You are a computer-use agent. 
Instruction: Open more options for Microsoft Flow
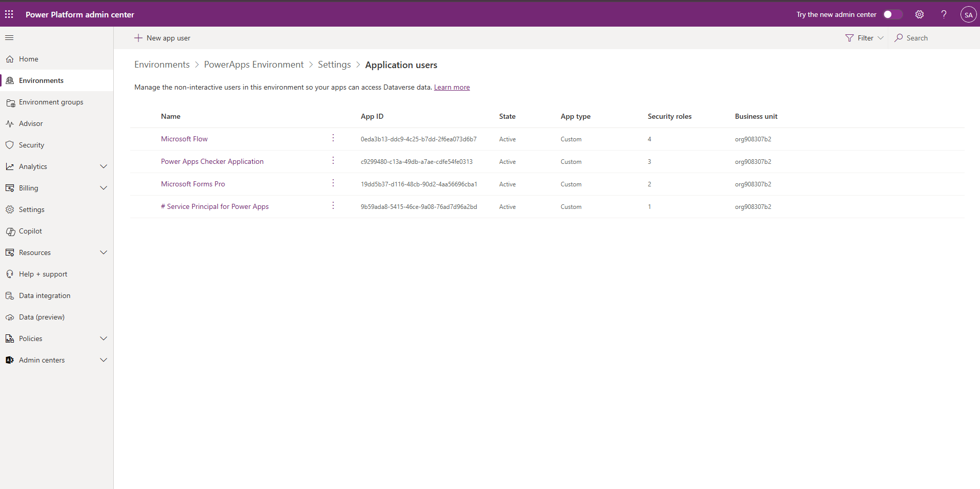click(333, 138)
